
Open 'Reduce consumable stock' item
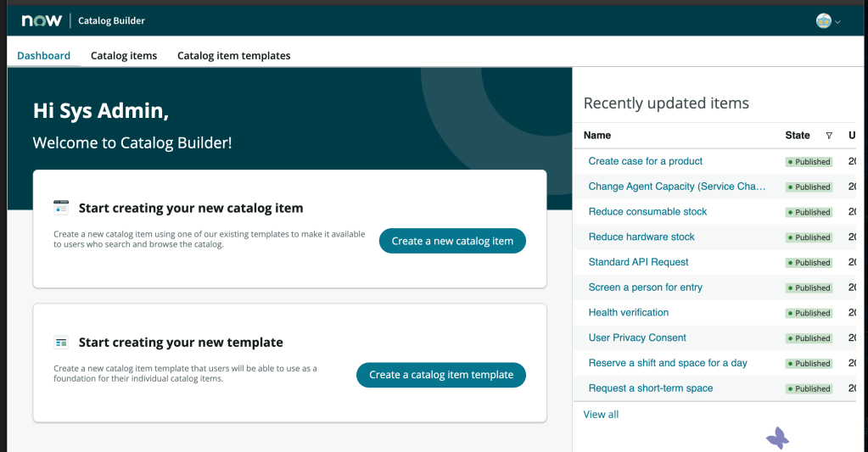647,212
